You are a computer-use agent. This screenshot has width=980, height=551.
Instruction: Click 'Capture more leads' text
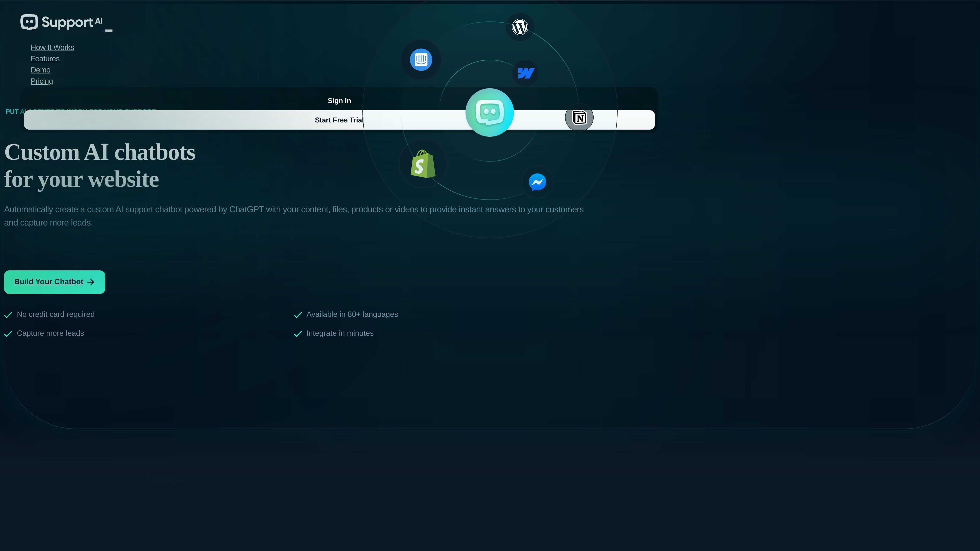50,333
